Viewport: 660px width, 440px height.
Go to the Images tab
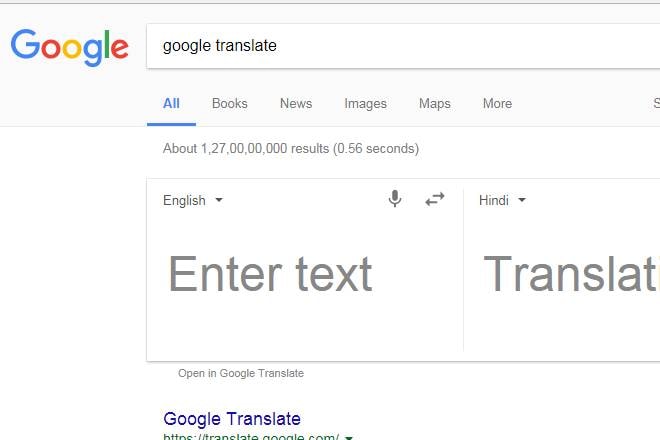pyautogui.click(x=365, y=103)
